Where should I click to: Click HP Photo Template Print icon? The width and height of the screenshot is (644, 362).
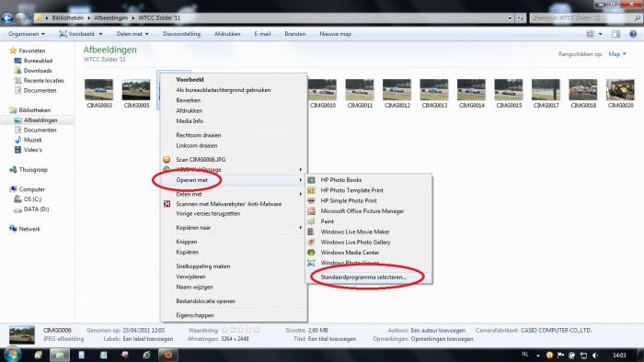pyautogui.click(x=311, y=190)
